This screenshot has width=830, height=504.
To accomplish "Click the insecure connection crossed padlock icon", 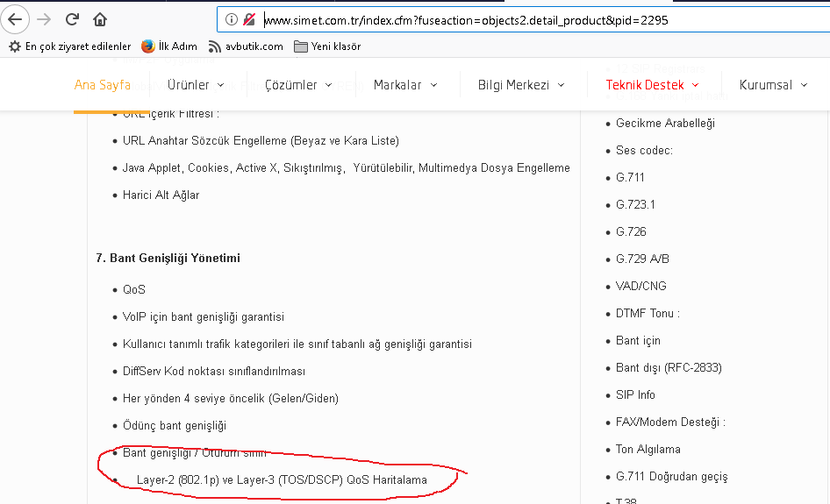I will click(249, 19).
